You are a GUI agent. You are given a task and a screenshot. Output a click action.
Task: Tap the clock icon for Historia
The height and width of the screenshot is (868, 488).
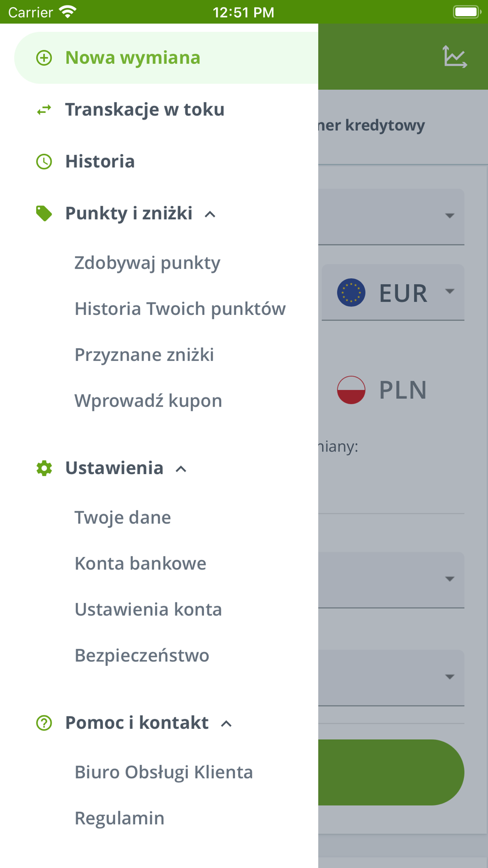pyautogui.click(x=44, y=162)
